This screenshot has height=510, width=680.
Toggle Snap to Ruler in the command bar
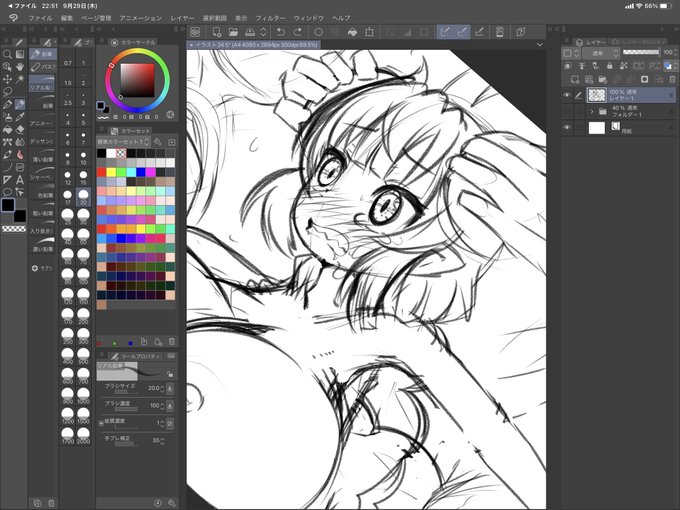pyautogui.click(x=445, y=32)
